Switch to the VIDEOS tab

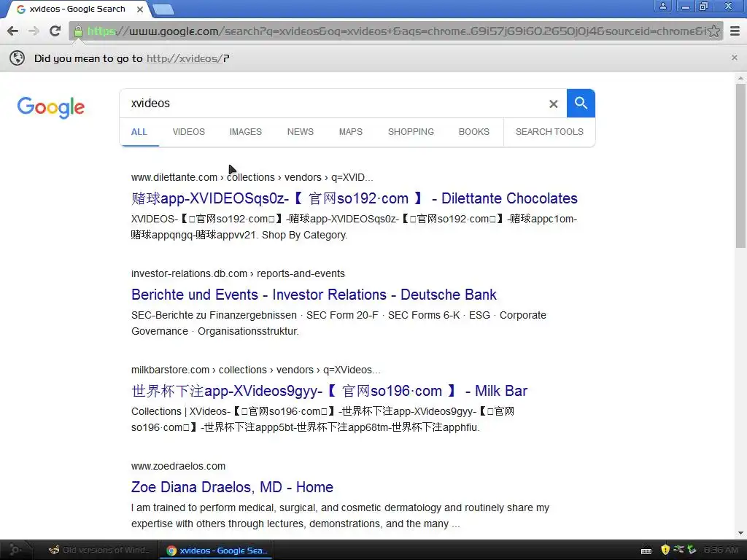(189, 132)
